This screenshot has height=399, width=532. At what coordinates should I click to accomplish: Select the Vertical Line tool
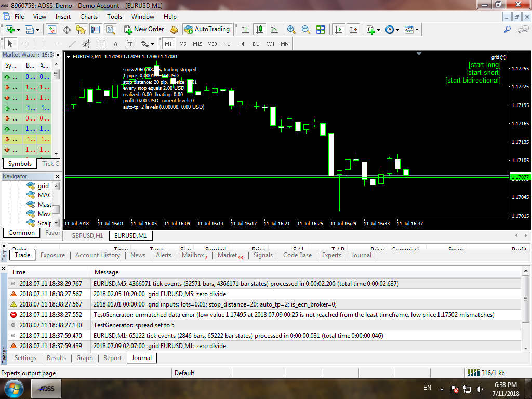43,44
